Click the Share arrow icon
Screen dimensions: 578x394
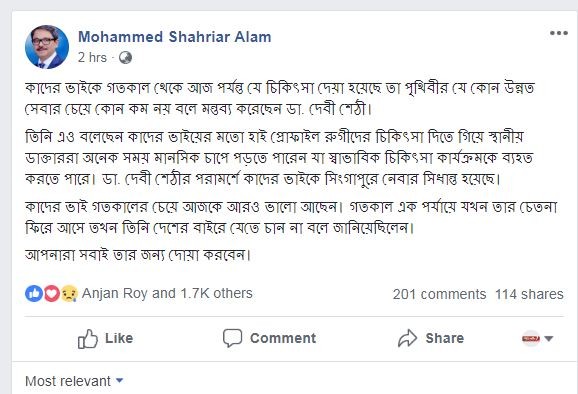coord(407,338)
